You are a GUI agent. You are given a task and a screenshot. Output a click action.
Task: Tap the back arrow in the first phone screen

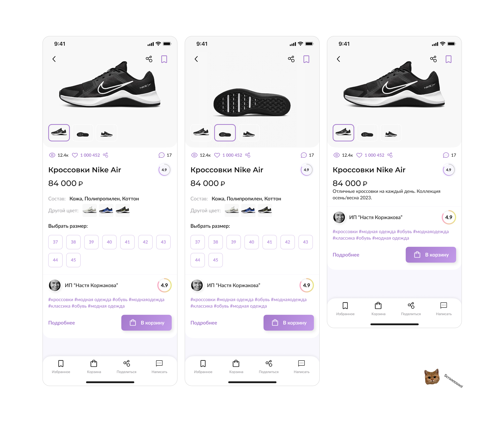point(54,59)
